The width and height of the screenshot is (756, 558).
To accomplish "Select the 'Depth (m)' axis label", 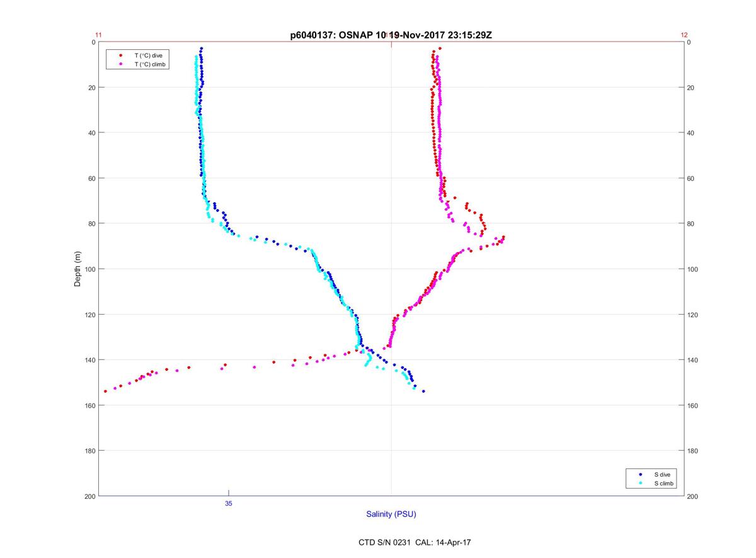I will pyautogui.click(x=77, y=269).
